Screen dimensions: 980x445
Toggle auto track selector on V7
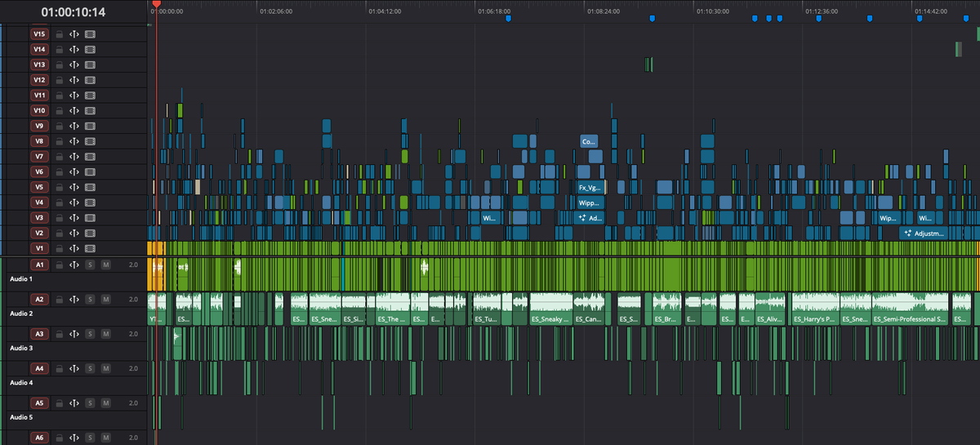pos(74,156)
